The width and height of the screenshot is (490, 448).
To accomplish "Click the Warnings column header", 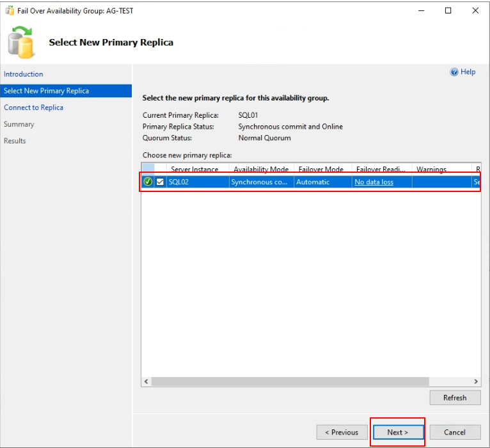I will point(441,169).
